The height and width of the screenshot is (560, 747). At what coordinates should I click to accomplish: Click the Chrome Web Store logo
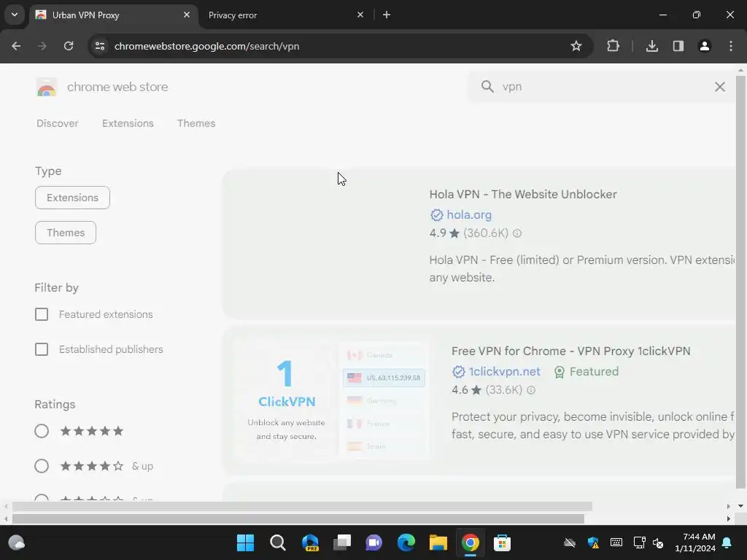pyautogui.click(x=47, y=87)
